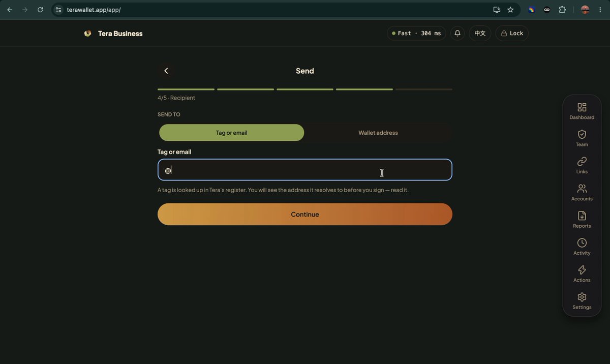
Task: View Activity history
Action: (x=582, y=247)
